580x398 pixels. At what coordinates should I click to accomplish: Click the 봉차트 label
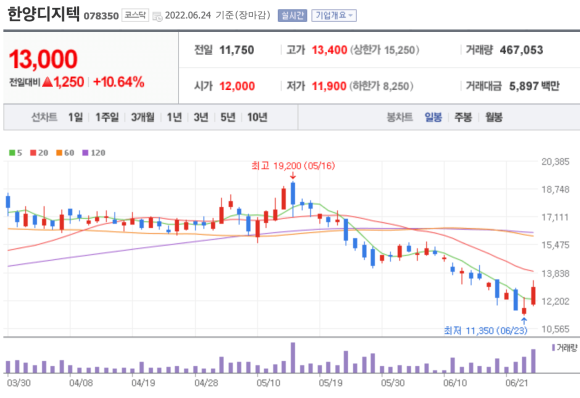[x=399, y=117]
